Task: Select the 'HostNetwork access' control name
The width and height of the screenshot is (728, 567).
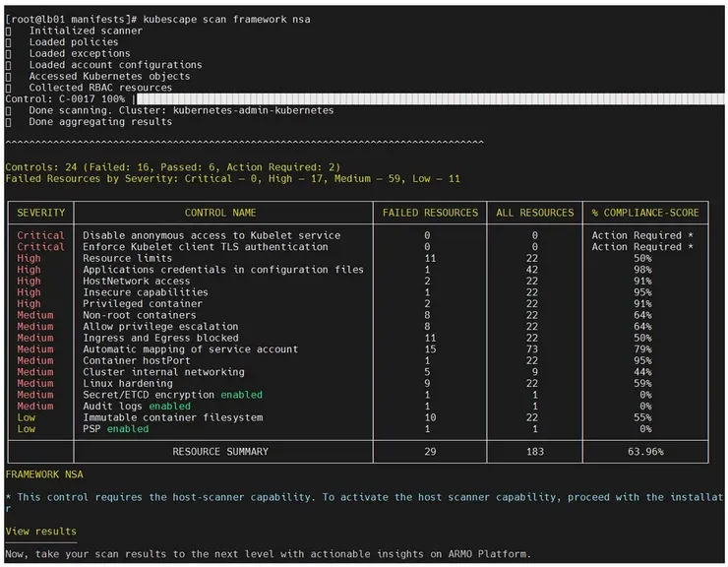Action: [x=137, y=282]
